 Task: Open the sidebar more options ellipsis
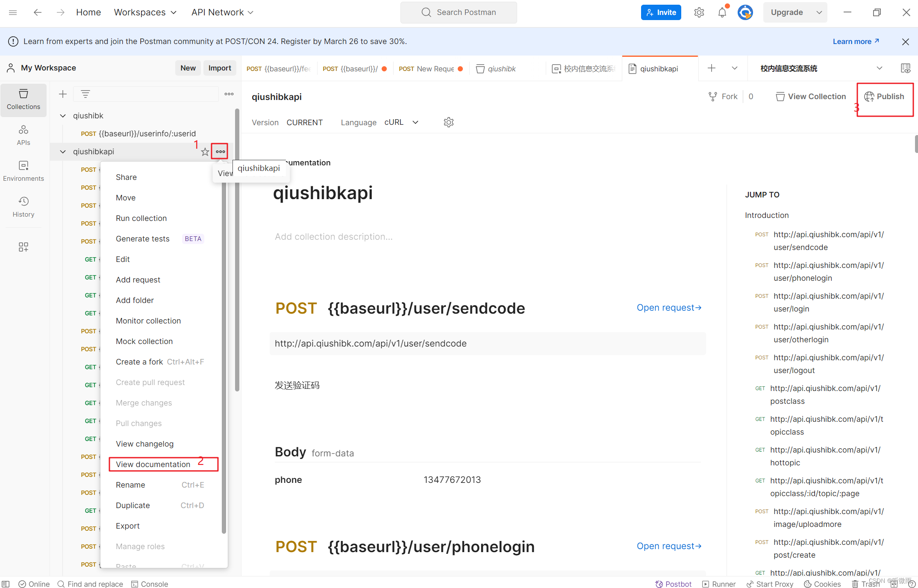pos(229,94)
